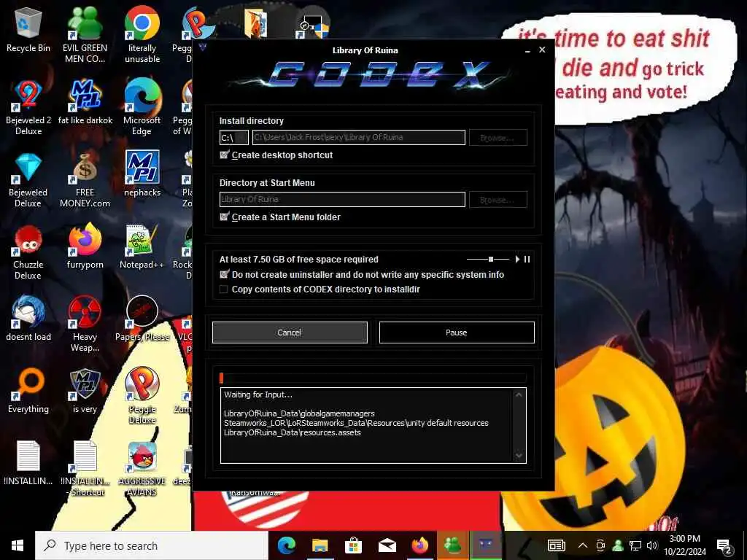Click the Pause installation button

coord(457,332)
